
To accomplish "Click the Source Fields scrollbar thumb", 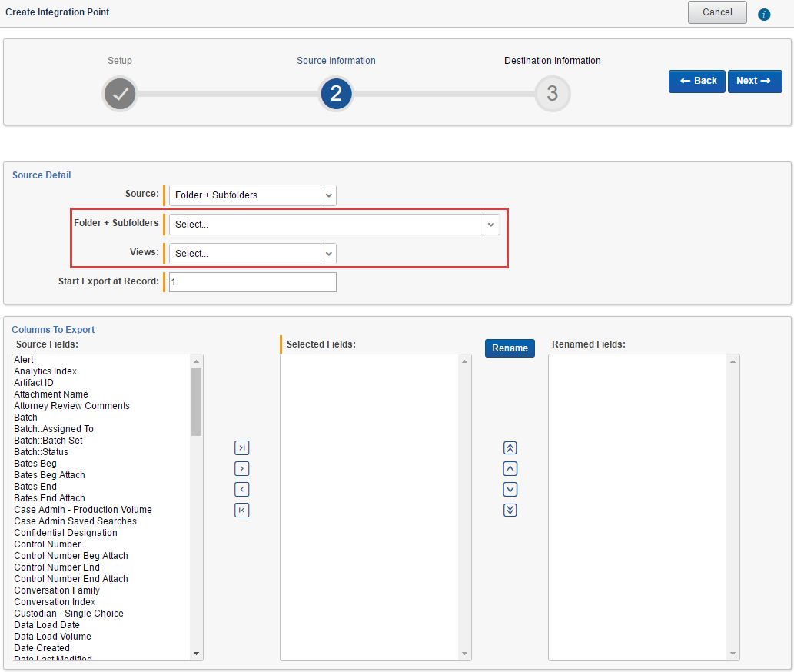I will pyautogui.click(x=197, y=401).
